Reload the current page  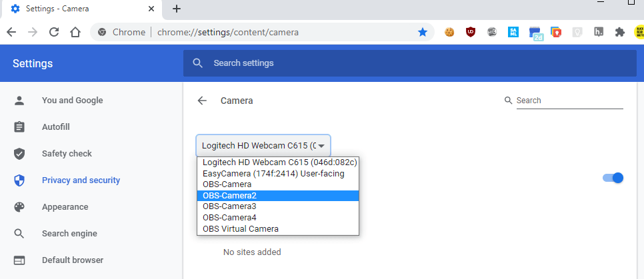tap(54, 32)
